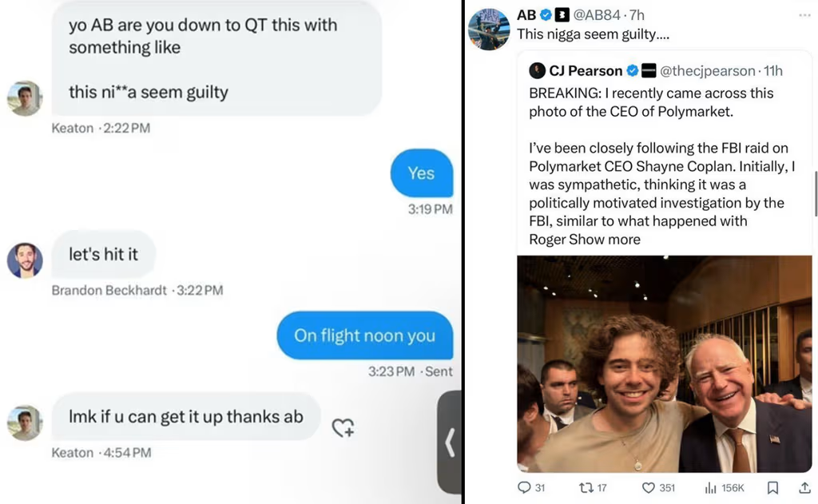Click the reply icon with 31 comments
818x504 pixels.
pos(524,487)
